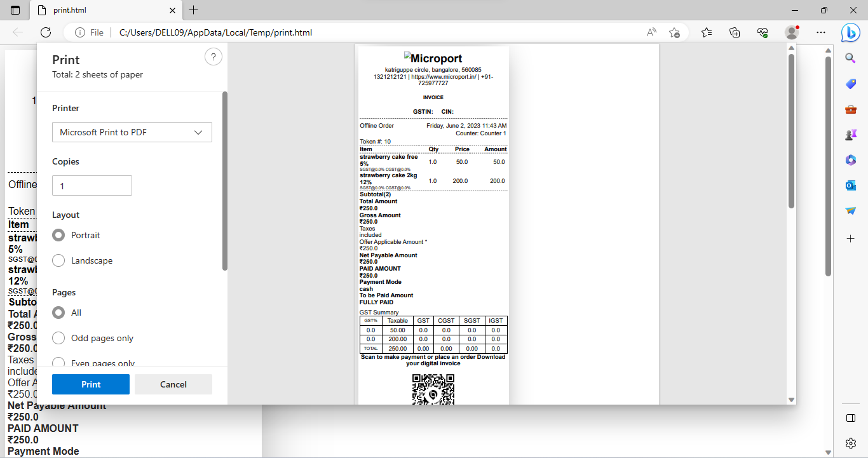Screen dimensions: 868x458
Task: Switch to the print.html tab
Action: [105, 10]
